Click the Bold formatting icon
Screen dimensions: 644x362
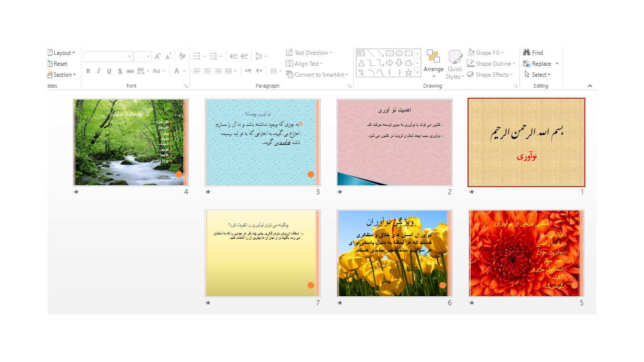(x=88, y=71)
